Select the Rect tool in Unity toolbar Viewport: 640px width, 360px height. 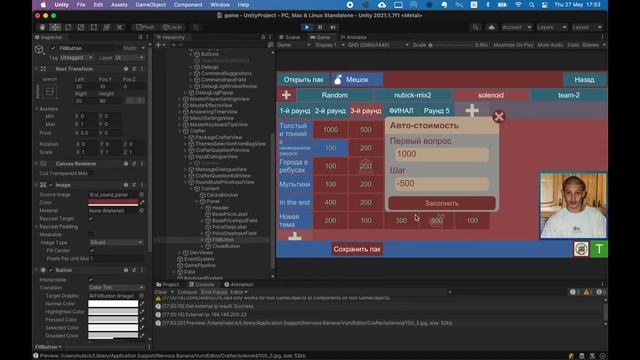[x=94, y=27]
